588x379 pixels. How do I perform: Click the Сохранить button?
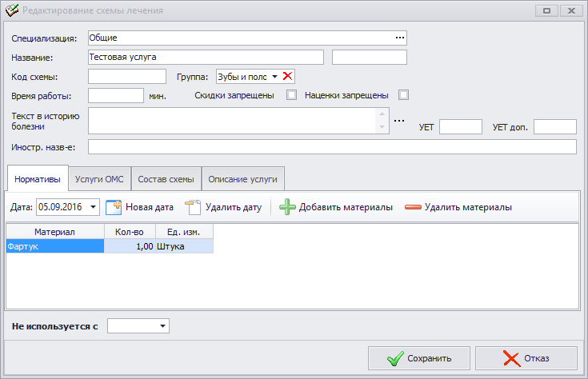pyautogui.click(x=419, y=358)
